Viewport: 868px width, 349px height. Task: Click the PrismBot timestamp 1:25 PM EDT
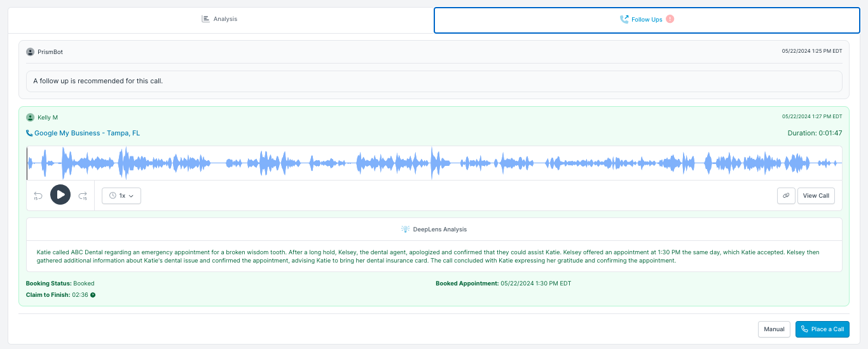coord(812,52)
